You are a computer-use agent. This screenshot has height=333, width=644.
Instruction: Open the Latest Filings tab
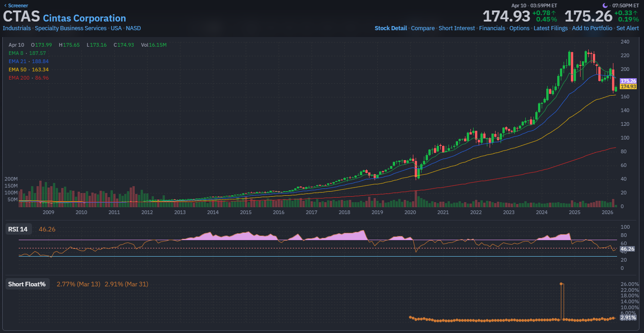(551, 28)
